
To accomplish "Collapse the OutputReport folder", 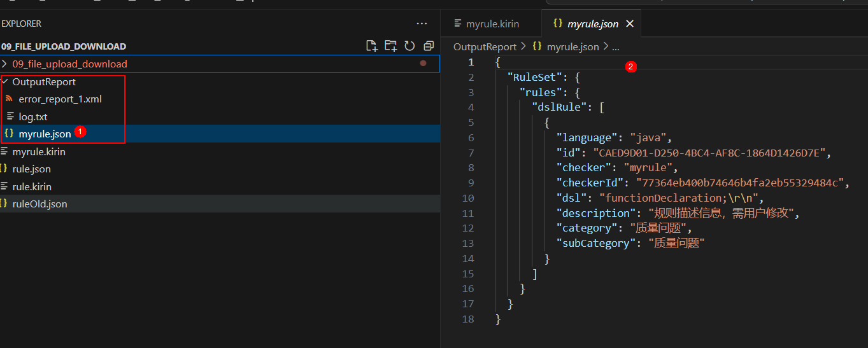I will pos(5,81).
